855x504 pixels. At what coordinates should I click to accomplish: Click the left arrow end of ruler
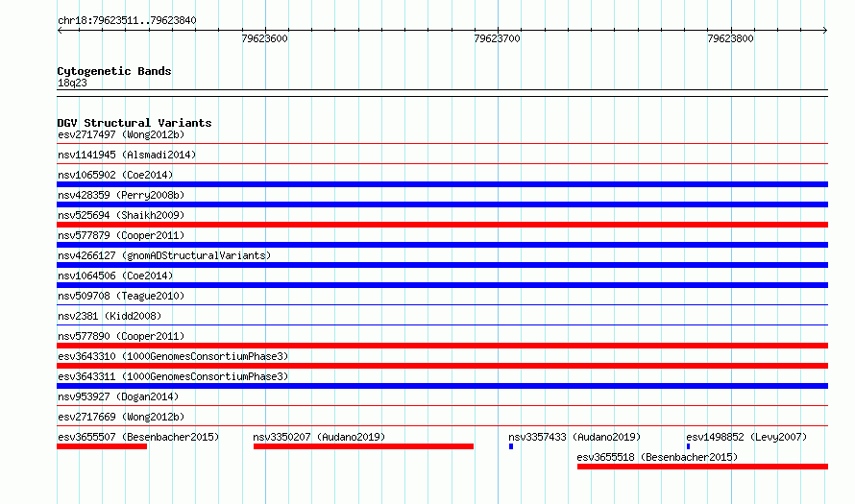coord(60,31)
